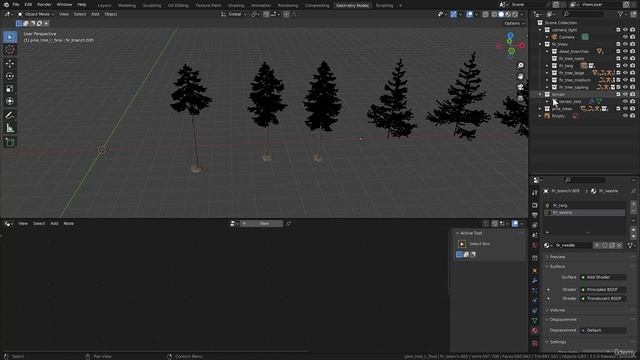This screenshot has width=640, height=360.
Task: Open the Global transform orientation dropdown
Action: click(x=234, y=14)
